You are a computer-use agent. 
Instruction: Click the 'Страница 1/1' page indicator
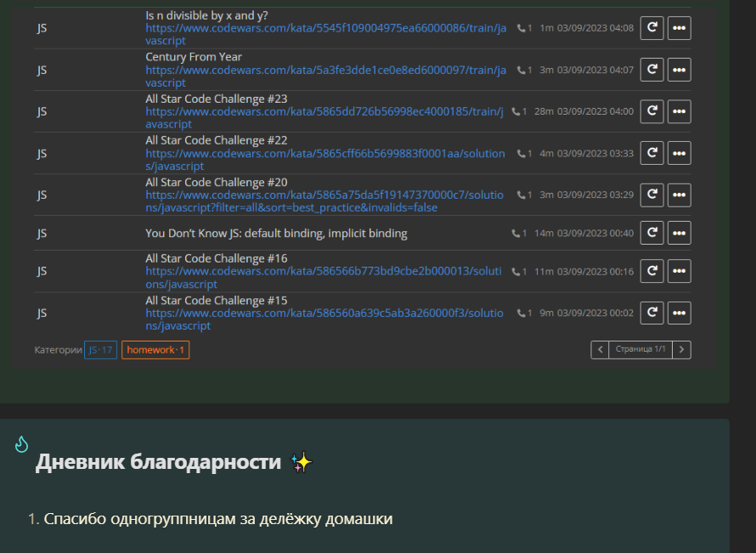point(640,349)
